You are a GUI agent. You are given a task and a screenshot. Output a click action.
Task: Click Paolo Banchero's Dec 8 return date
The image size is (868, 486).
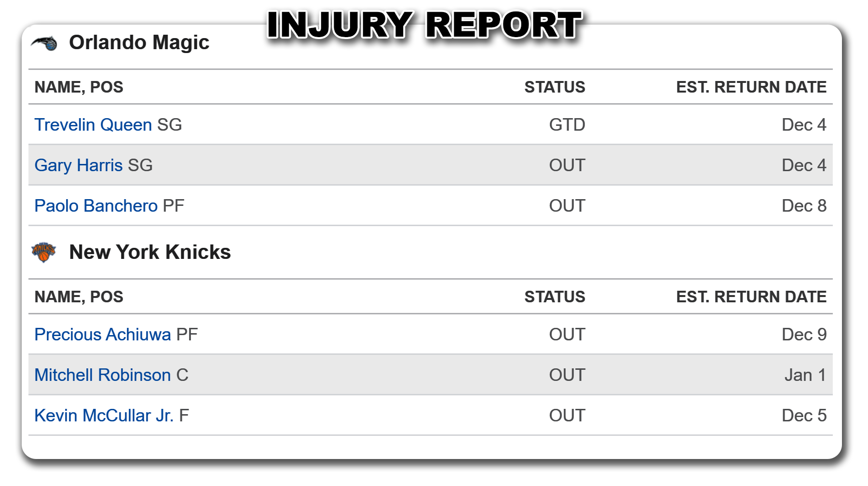coord(804,206)
